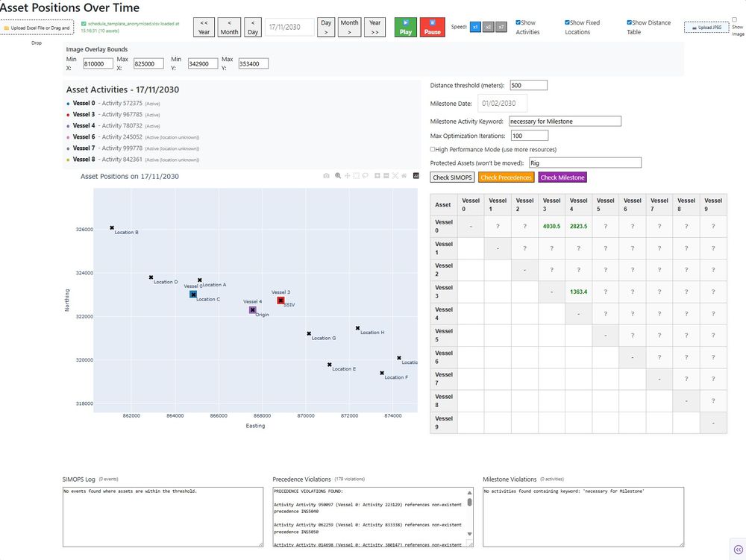Click Location B marker on plot
The width and height of the screenshot is (746, 560).
click(x=112, y=227)
